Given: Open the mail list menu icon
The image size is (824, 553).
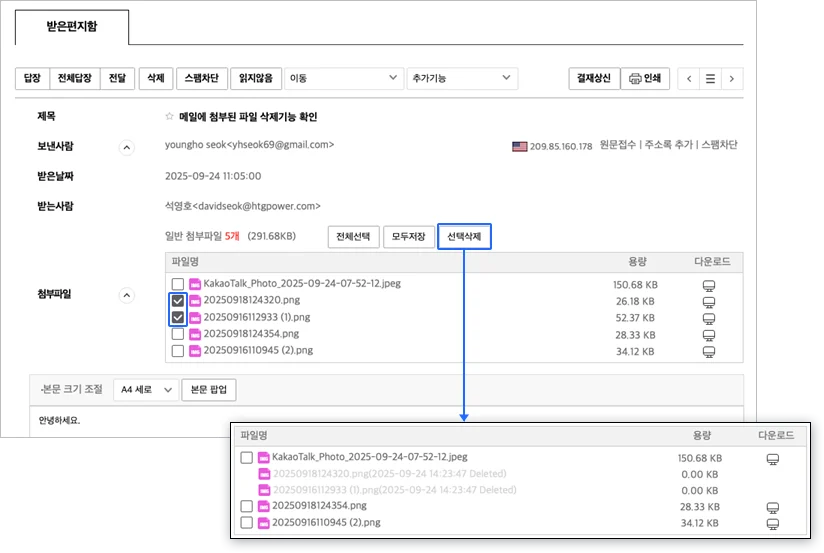Looking at the screenshot, I should tap(710, 79).
